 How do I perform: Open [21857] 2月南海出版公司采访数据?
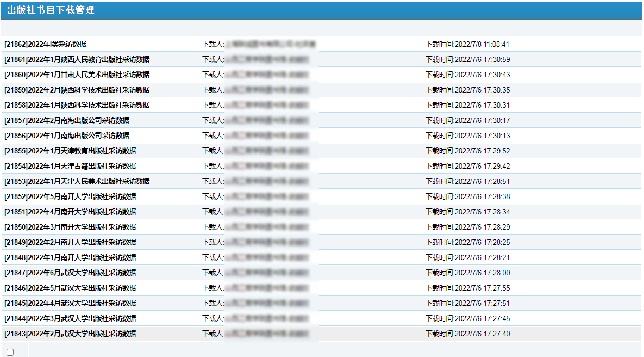pos(67,120)
